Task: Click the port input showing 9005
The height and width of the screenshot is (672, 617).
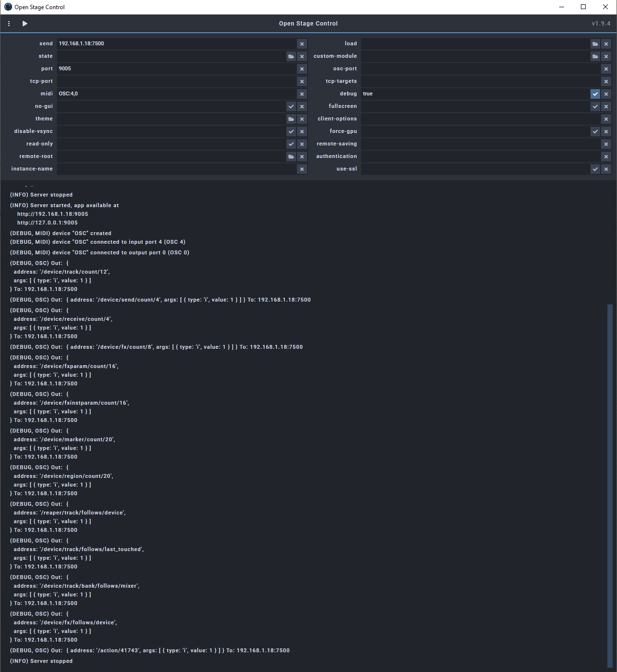Action: click(176, 69)
